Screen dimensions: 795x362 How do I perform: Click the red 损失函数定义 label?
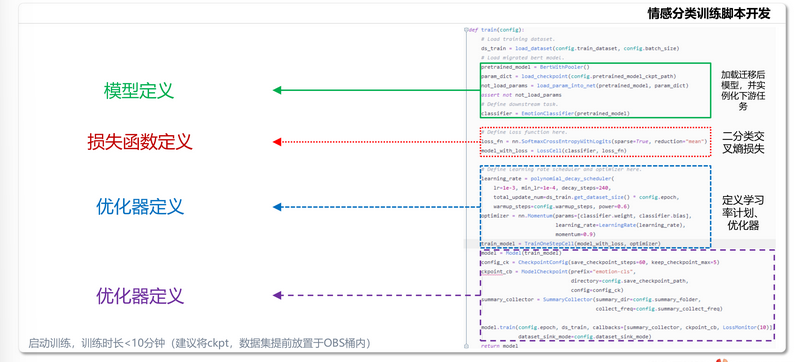140,141
